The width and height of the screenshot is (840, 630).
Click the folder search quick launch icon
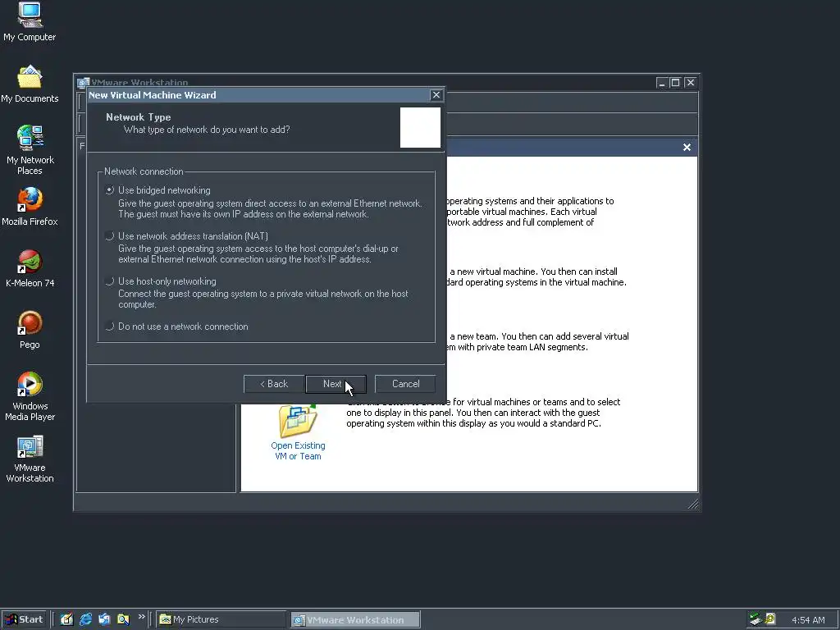point(123,619)
